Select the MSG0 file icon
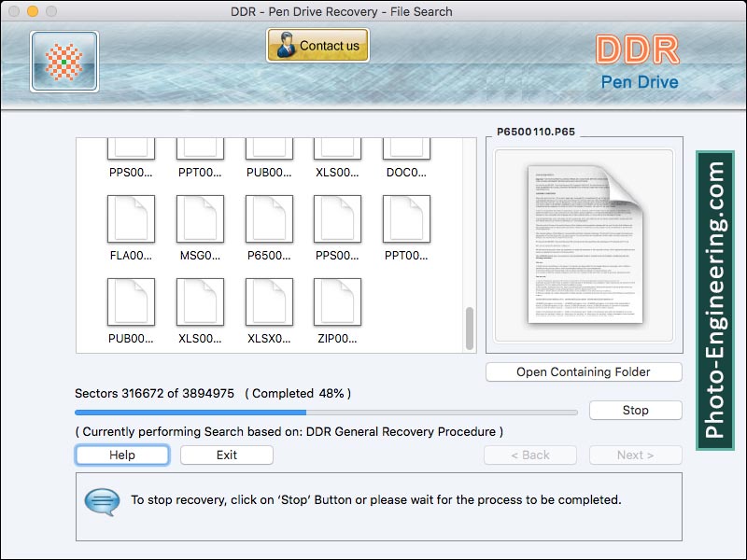The height and width of the screenshot is (560, 747). pos(200,219)
